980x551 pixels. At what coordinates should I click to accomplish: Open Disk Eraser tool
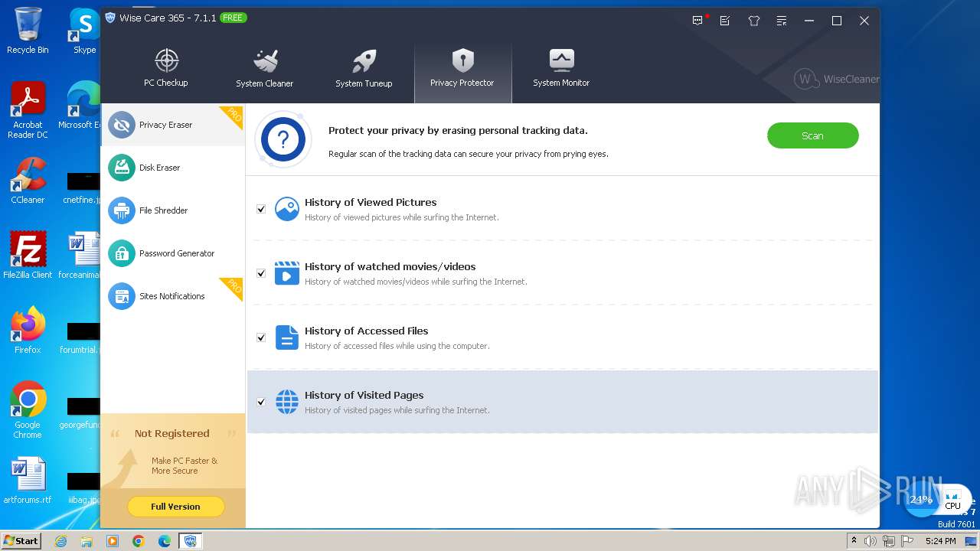click(172, 168)
